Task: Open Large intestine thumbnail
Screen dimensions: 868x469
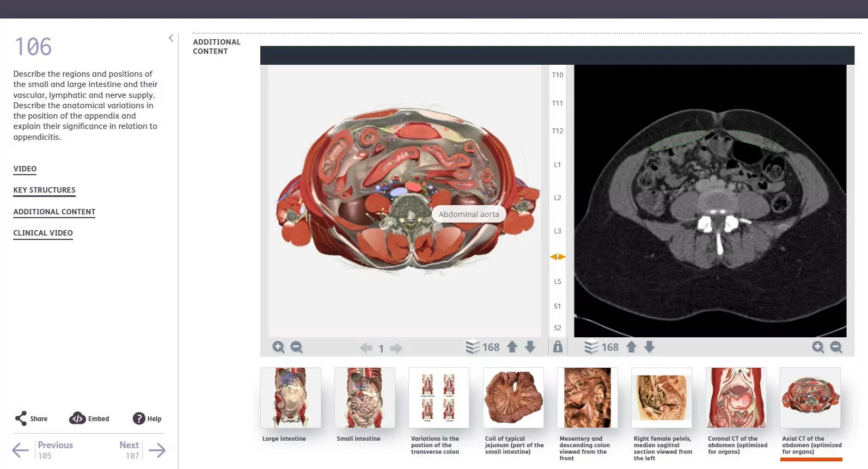Action: point(291,398)
